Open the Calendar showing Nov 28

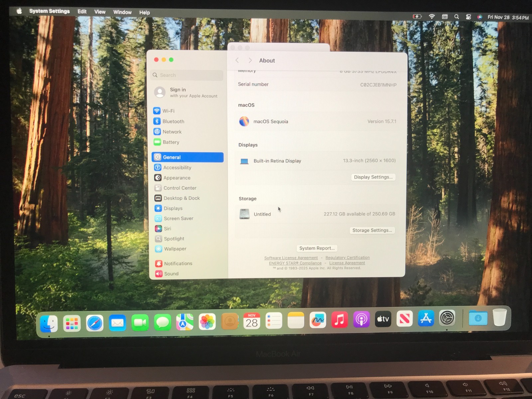point(252,321)
